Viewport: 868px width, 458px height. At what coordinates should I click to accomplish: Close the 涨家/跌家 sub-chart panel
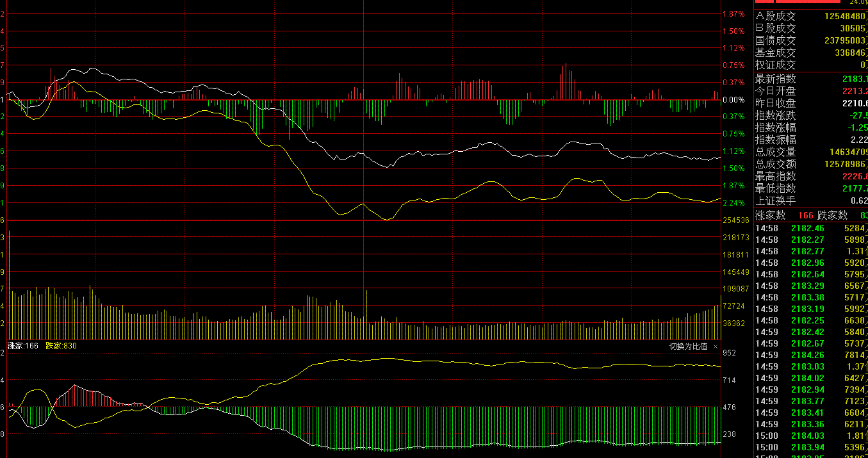click(x=716, y=347)
